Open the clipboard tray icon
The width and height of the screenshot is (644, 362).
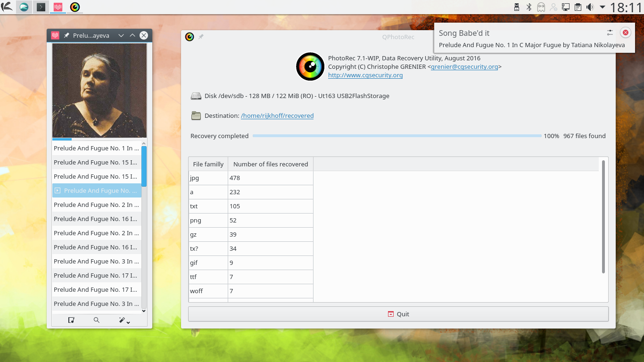(x=578, y=7)
